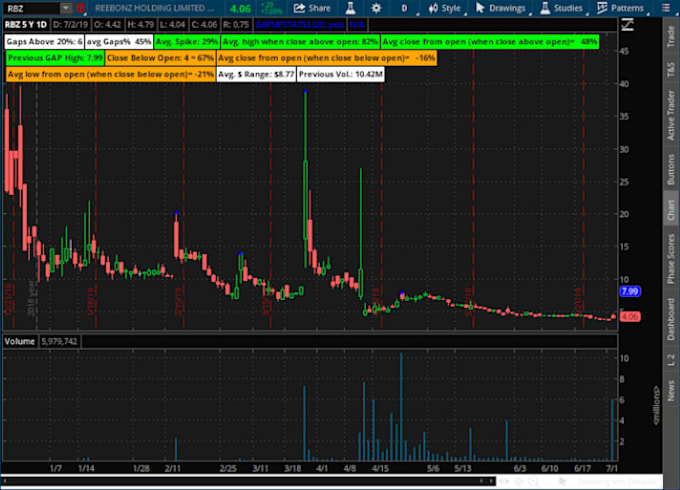
Task: Open the Buttons sidebar tab
Action: [x=671, y=170]
